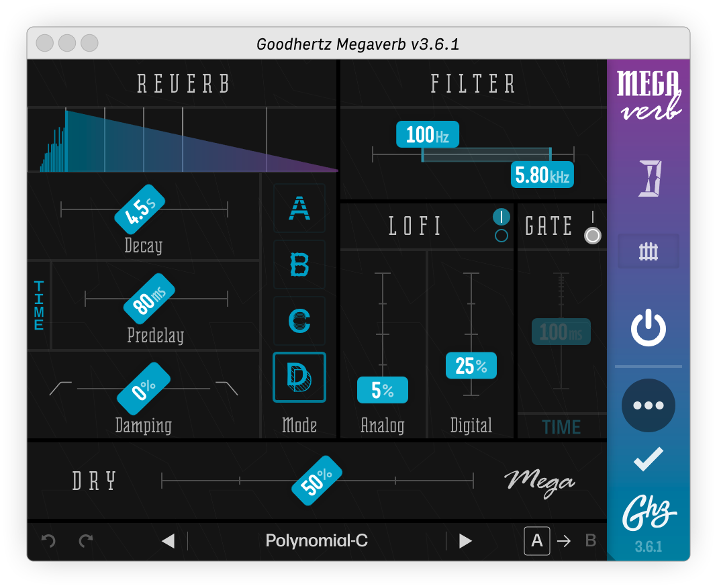
Task: Select preset slot A
Action: [x=537, y=541]
